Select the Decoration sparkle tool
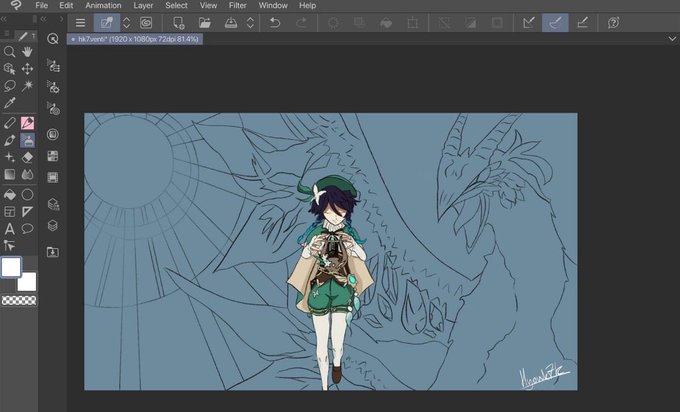This screenshot has width=680, height=412. pyautogui.click(x=9, y=157)
